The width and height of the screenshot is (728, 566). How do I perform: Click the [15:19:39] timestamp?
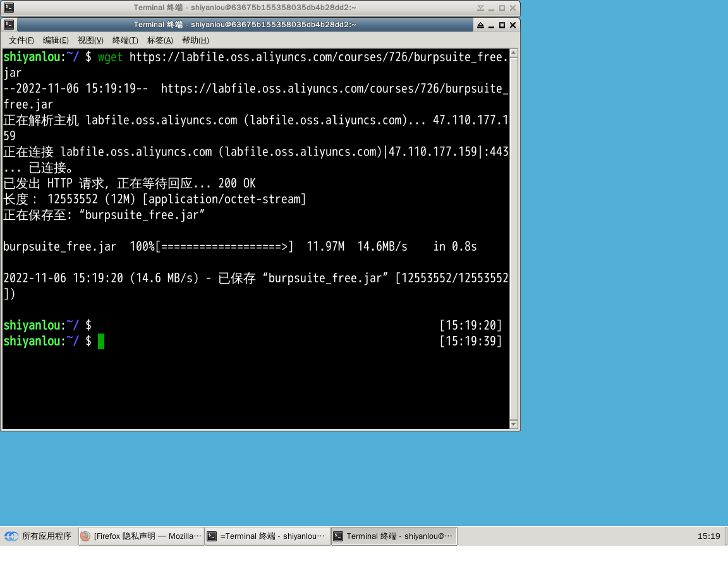click(471, 342)
